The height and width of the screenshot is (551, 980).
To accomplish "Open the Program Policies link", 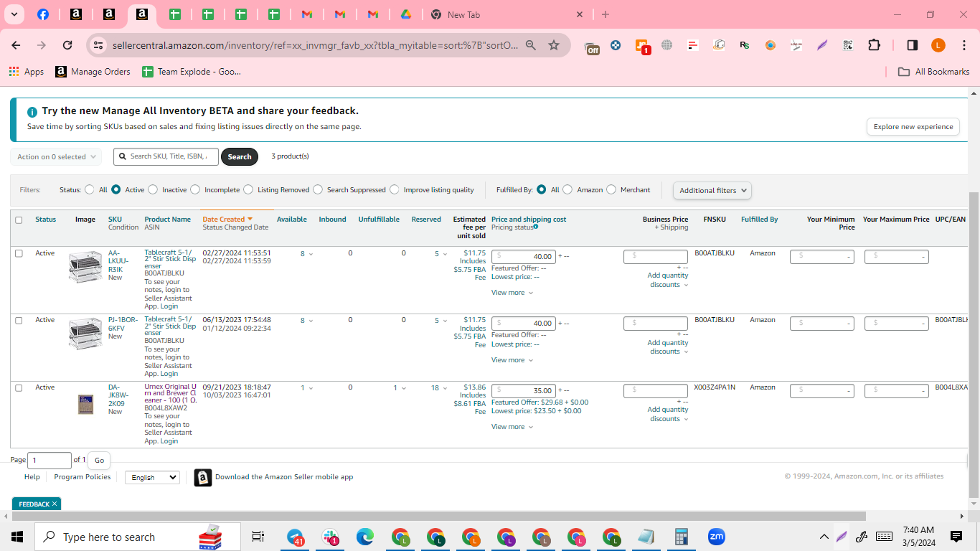I will click(x=83, y=477).
